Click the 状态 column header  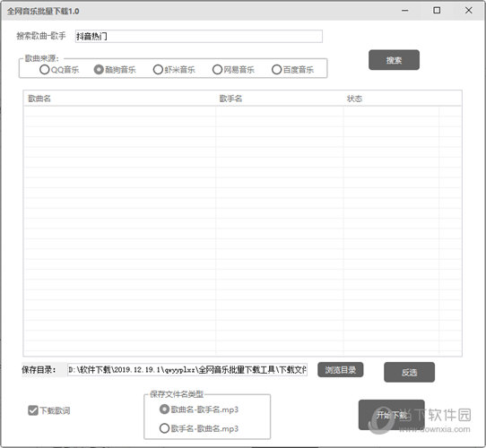391,99
